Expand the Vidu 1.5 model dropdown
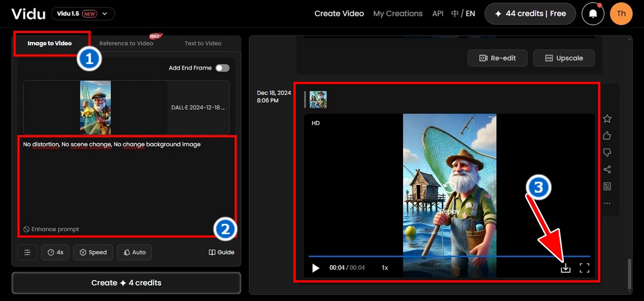 tap(83, 13)
